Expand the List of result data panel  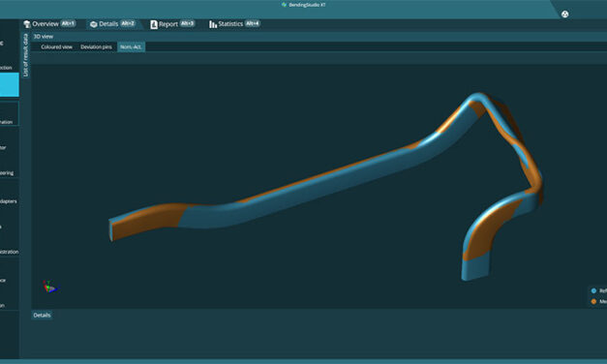point(25,55)
